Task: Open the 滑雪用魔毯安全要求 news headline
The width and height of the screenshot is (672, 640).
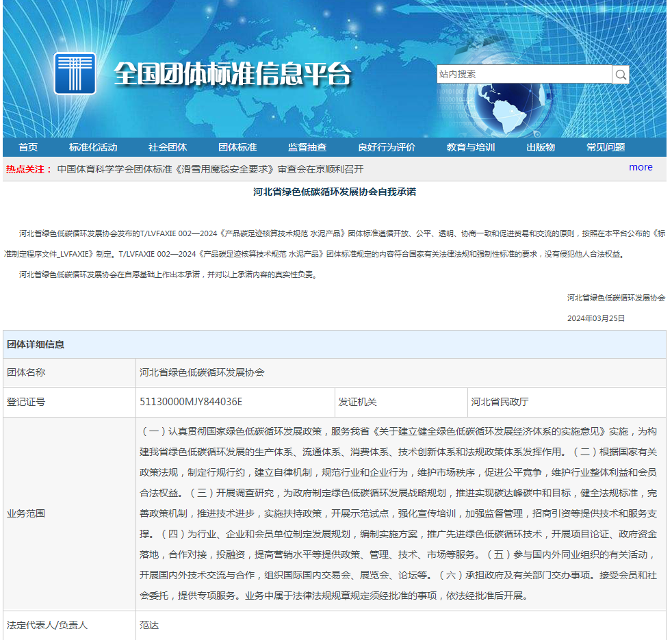Action: click(x=211, y=169)
